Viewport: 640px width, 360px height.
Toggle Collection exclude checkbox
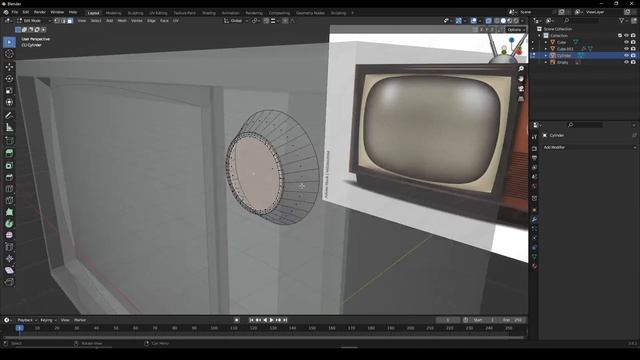coord(620,36)
